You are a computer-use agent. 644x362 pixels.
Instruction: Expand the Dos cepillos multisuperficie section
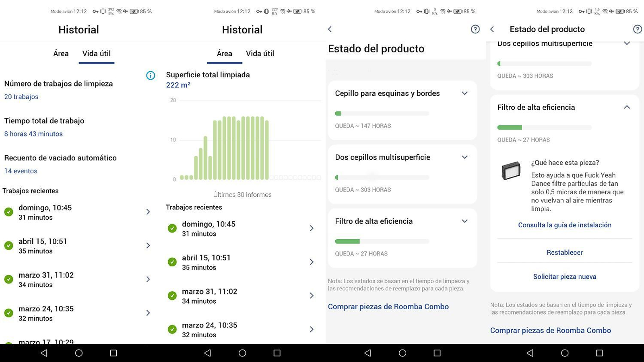(464, 157)
